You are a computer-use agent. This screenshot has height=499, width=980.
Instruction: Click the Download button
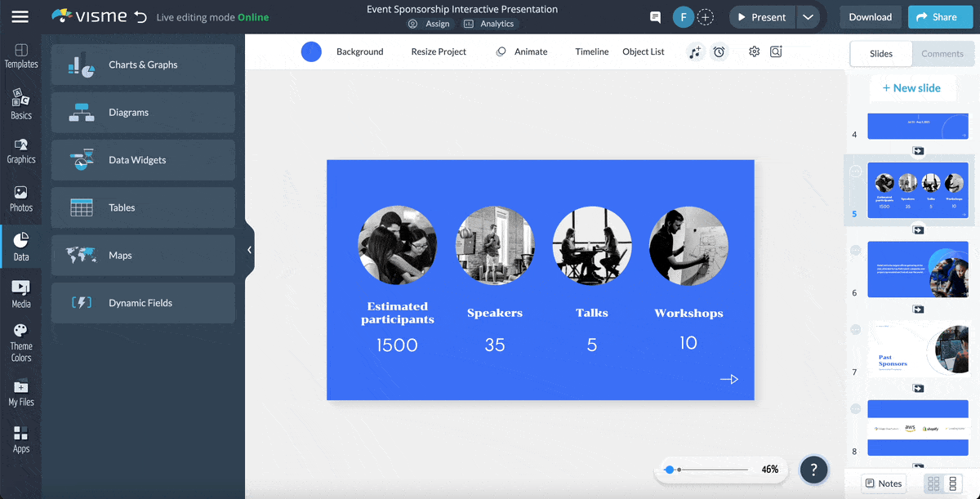[x=870, y=17]
